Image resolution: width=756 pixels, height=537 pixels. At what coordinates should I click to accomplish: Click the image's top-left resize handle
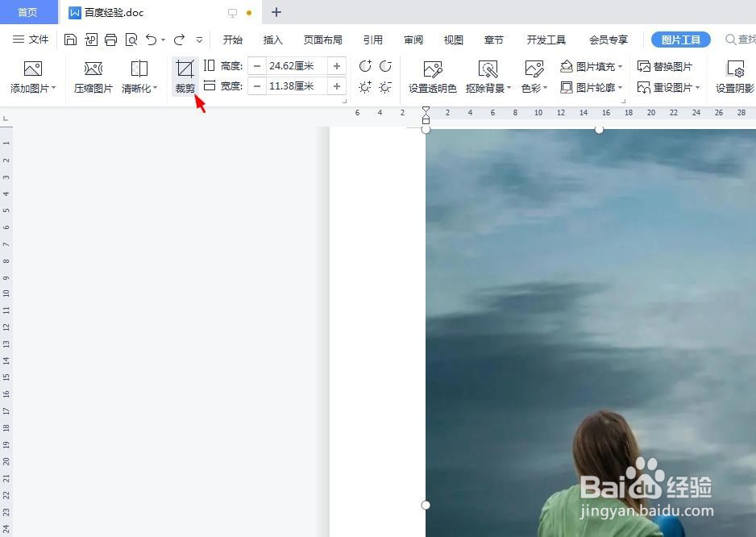point(426,129)
